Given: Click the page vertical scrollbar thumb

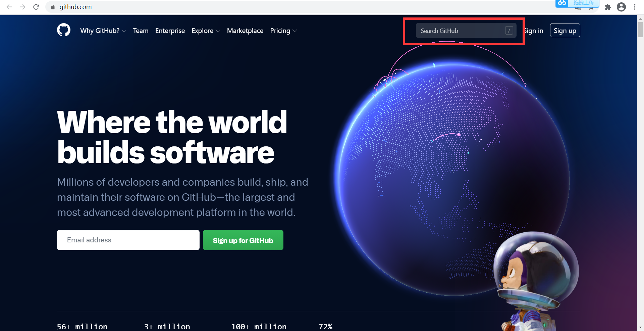Looking at the screenshot, I should pyautogui.click(x=640, y=29).
